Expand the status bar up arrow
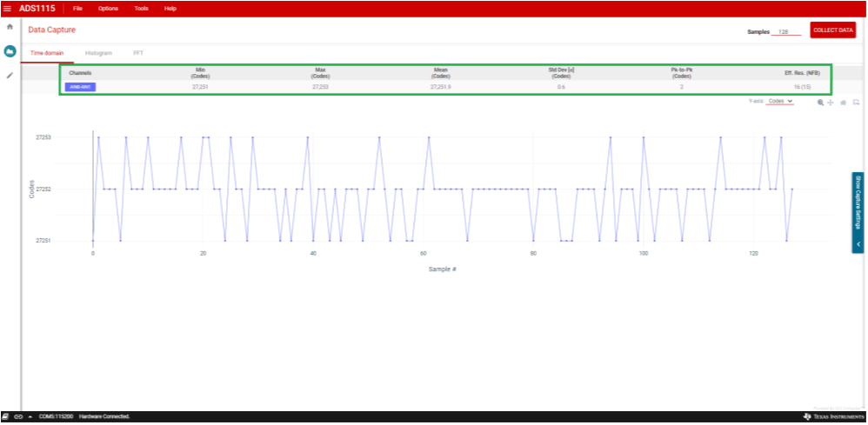 pyautogui.click(x=30, y=416)
